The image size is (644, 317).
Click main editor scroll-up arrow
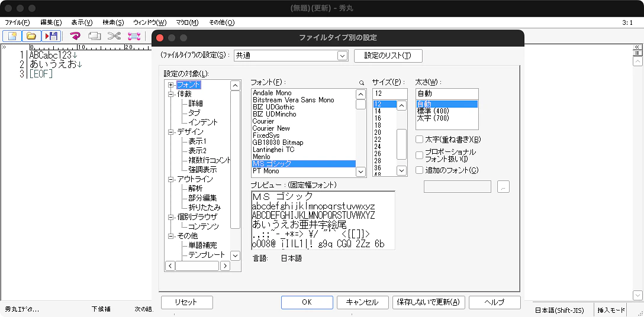[x=637, y=61]
